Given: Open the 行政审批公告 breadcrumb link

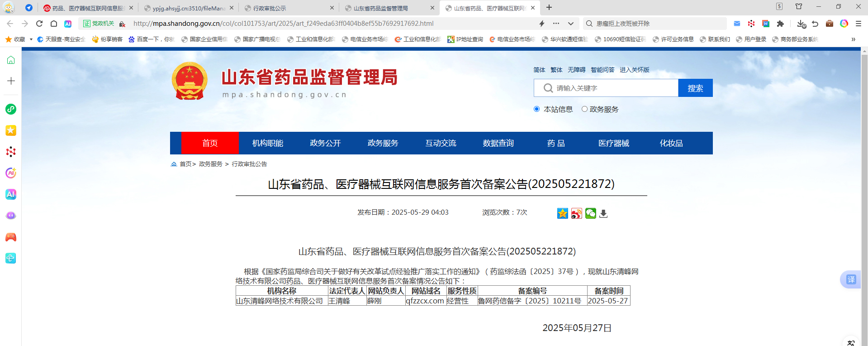Looking at the screenshot, I should click(x=249, y=164).
